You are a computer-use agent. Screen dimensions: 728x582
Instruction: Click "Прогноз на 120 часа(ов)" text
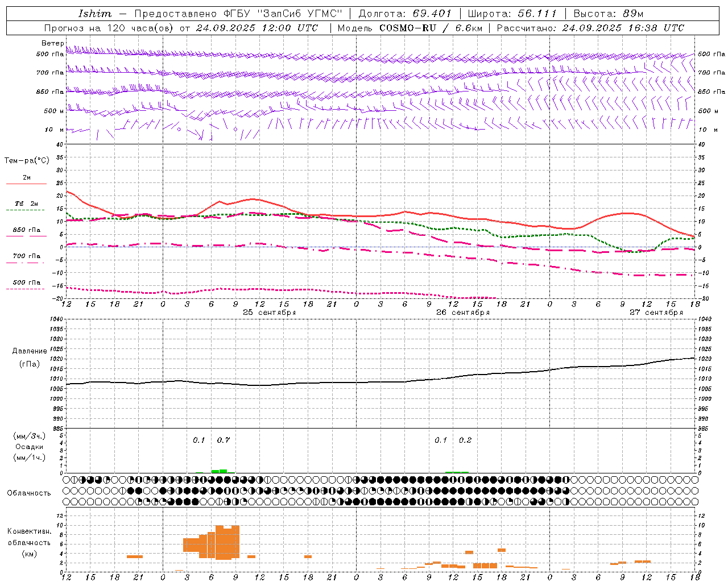(x=110, y=28)
